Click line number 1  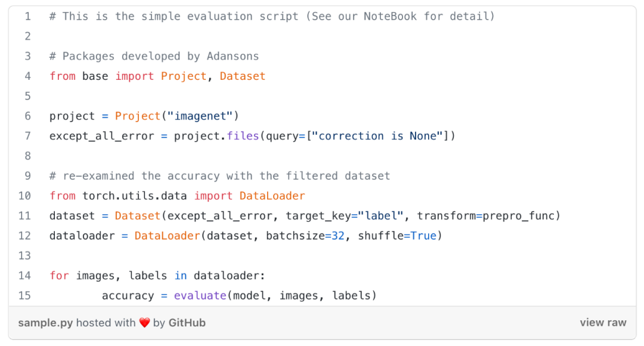27,16
